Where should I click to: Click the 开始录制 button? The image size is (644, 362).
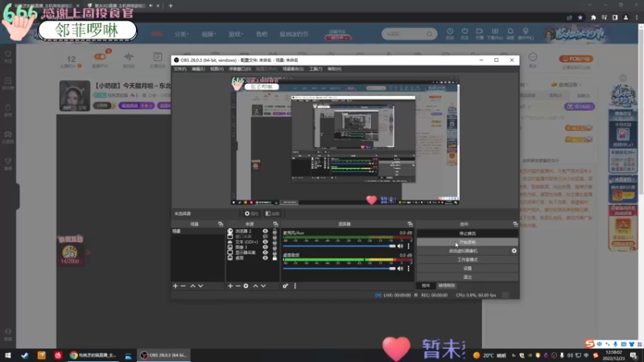pos(468,242)
